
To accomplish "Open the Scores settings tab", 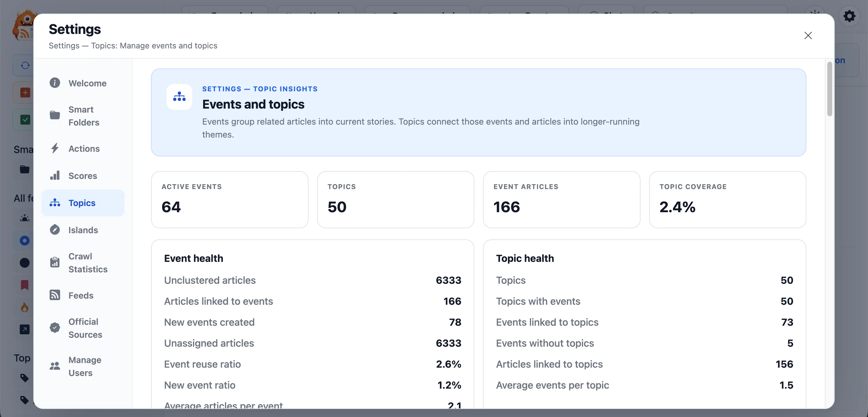I will pyautogui.click(x=83, y=175).
